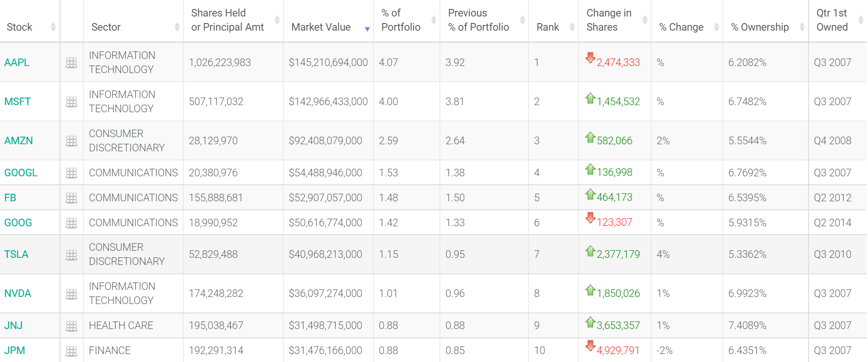Viewport: 868px width, 362px height.
Task: Sort by Change in Shares column
Action: click(x=615, y=21)
